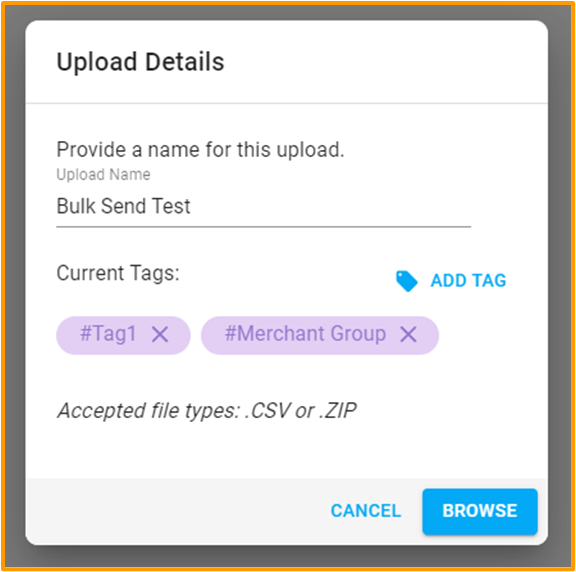Click the Upload Name floating label
576x572 pixels.
pyautogui.click(x=103, y=175)
